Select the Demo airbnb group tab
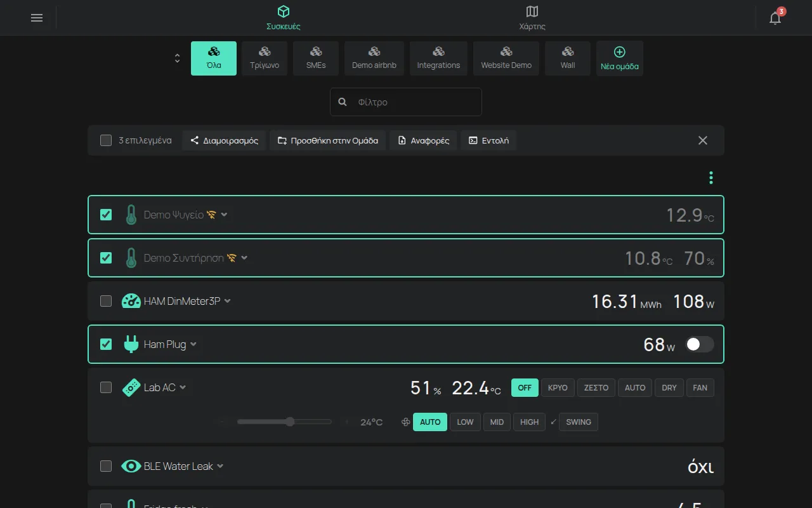The height and width of the screenshot is (508, 812). (x=374, y=58)
